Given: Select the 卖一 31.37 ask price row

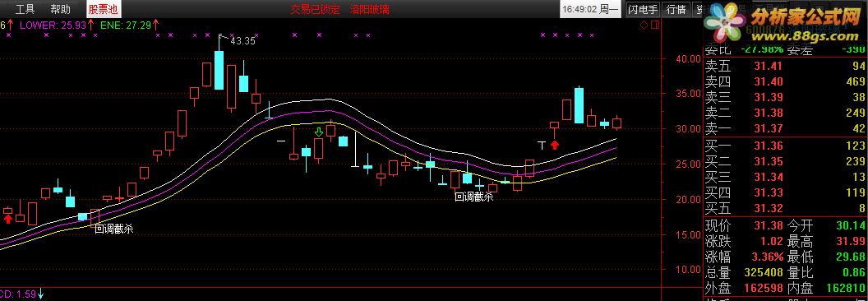Looking at the screenshot, I should (785, 129).
